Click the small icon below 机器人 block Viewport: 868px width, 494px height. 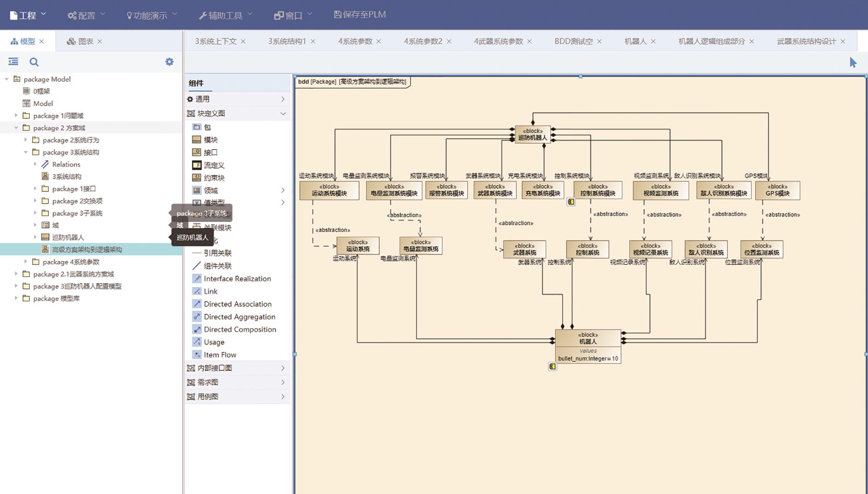tap(552, 367)
